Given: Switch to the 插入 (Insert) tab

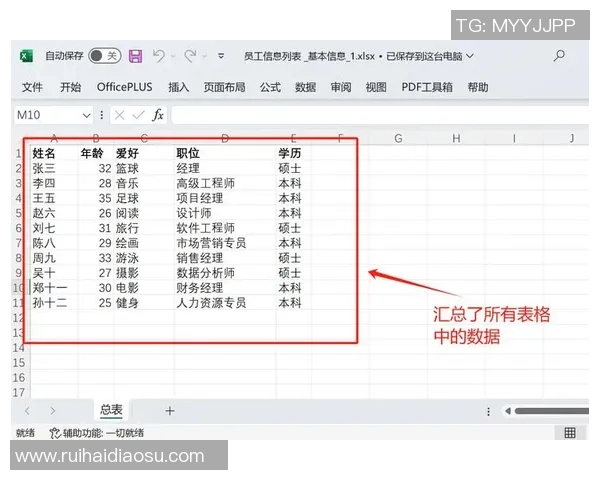Looking at the screenshot, I should click(x=179, y=87).
